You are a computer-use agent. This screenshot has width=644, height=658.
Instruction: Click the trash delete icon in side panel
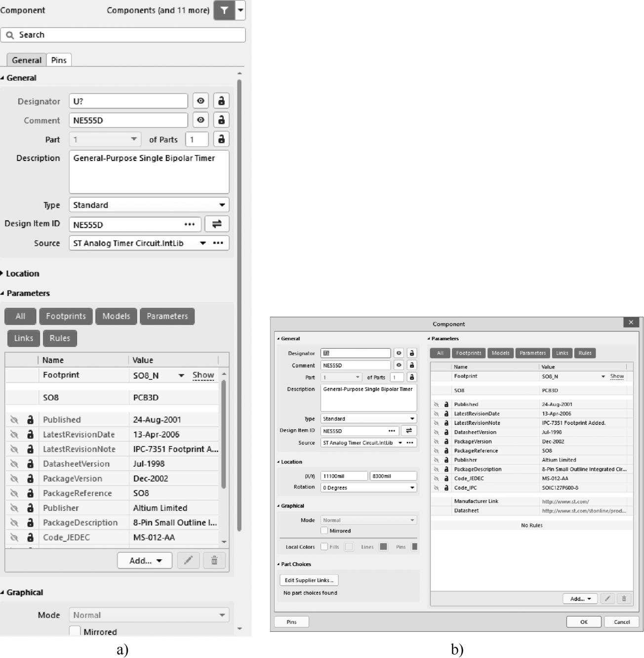click(214, 560)
